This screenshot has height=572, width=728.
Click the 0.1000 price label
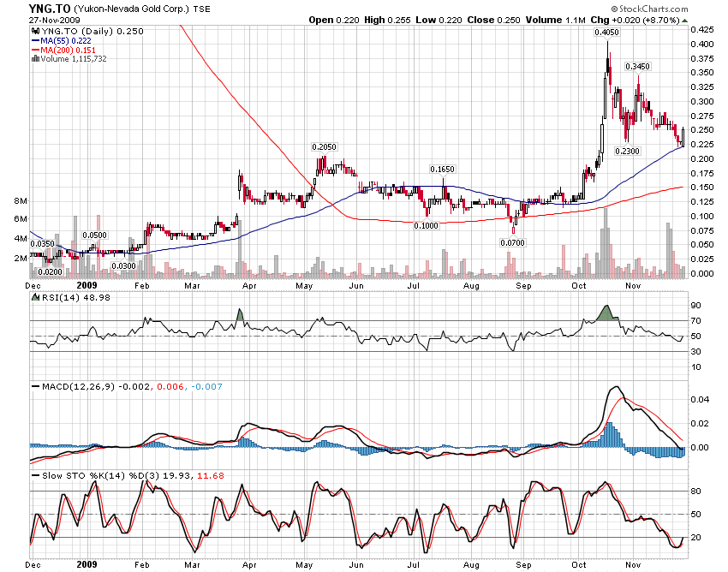pyautogui.click(x=426, y=226)
